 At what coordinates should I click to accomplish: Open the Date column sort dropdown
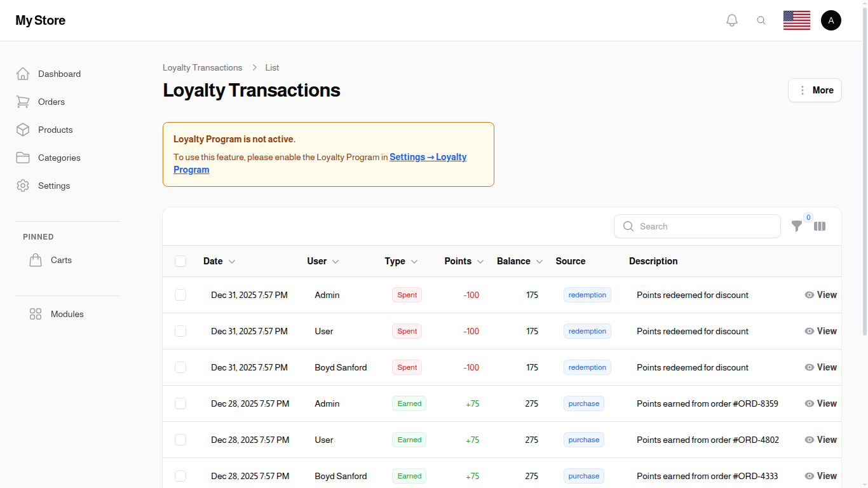(232, 261)
